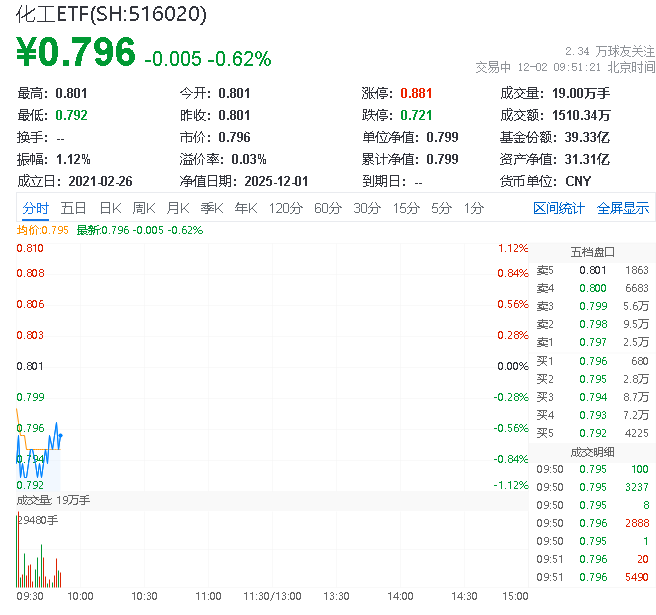Open the 年K chart tab
This screenshot has width=656, height=615.
[x=245, y=208]
